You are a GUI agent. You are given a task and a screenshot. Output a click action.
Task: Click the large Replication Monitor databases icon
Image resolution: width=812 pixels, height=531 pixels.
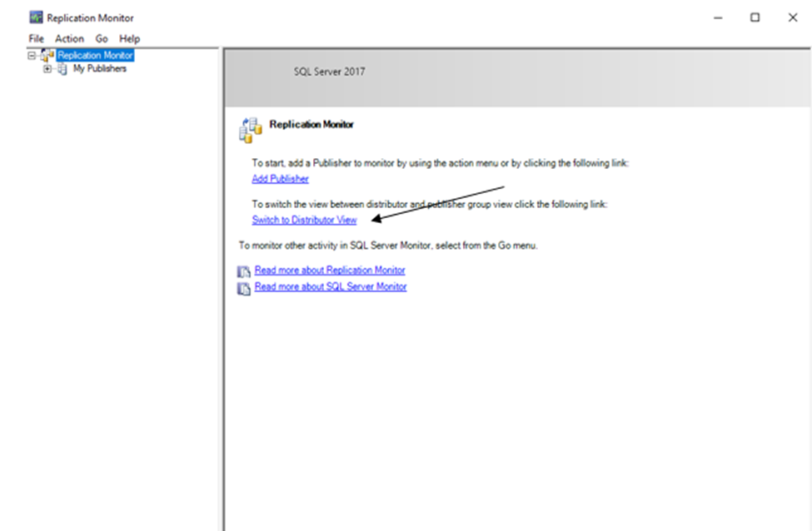coord(250,130)
